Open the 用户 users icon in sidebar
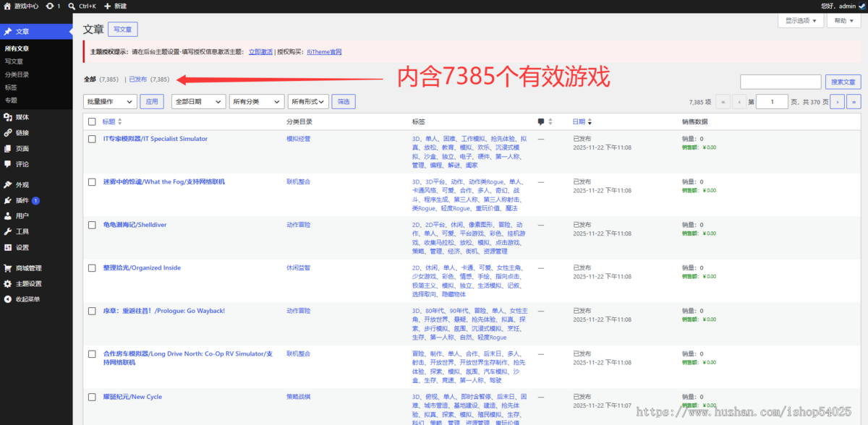This screenshot has height=425, width=868. coord(7,216)
